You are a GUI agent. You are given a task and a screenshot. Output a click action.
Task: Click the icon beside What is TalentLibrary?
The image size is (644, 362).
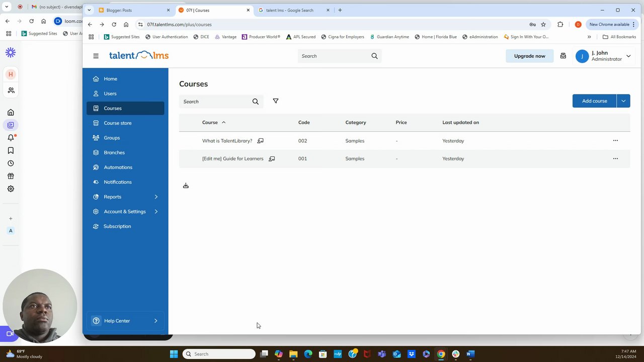tap(260, 141)
